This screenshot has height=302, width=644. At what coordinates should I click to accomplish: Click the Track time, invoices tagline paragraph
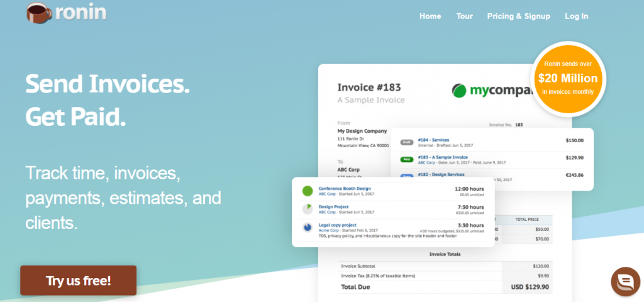point(123,198)
